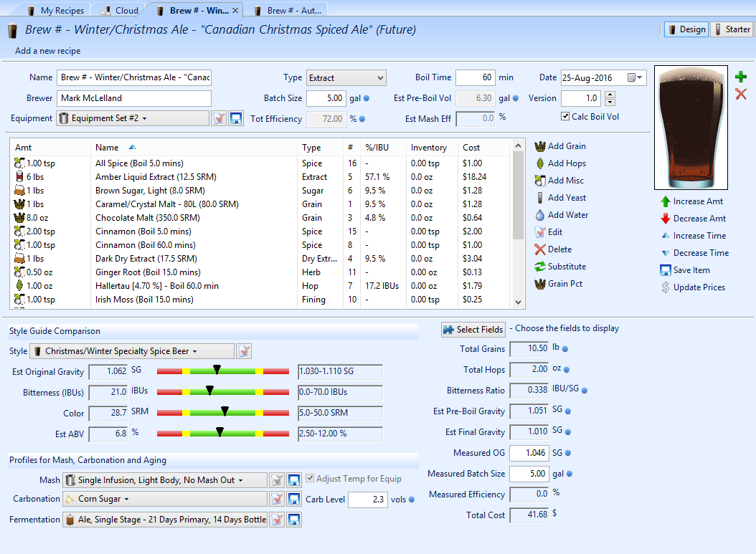Click Edit ingredient option
This screenshot has width=756, height=554.
point(549,232)
